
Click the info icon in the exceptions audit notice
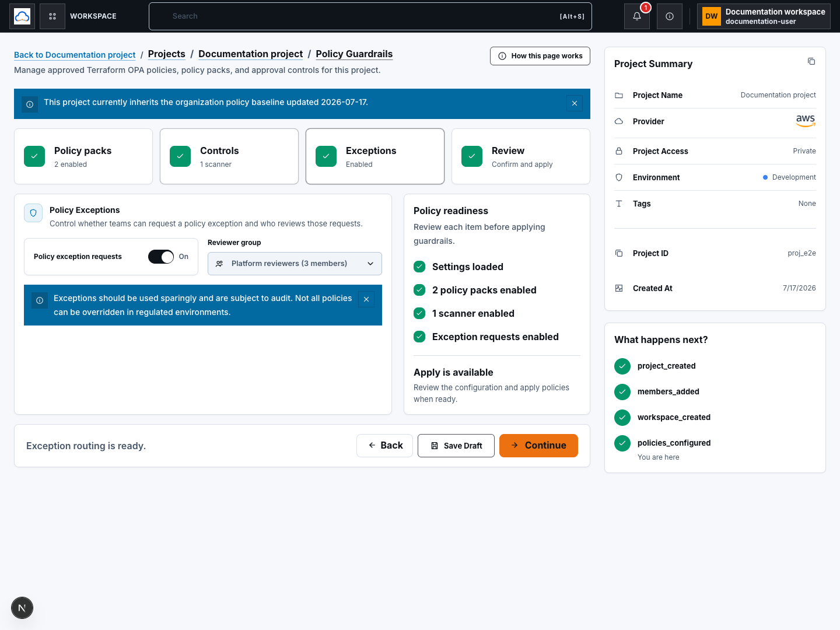(x=40, y=300)
